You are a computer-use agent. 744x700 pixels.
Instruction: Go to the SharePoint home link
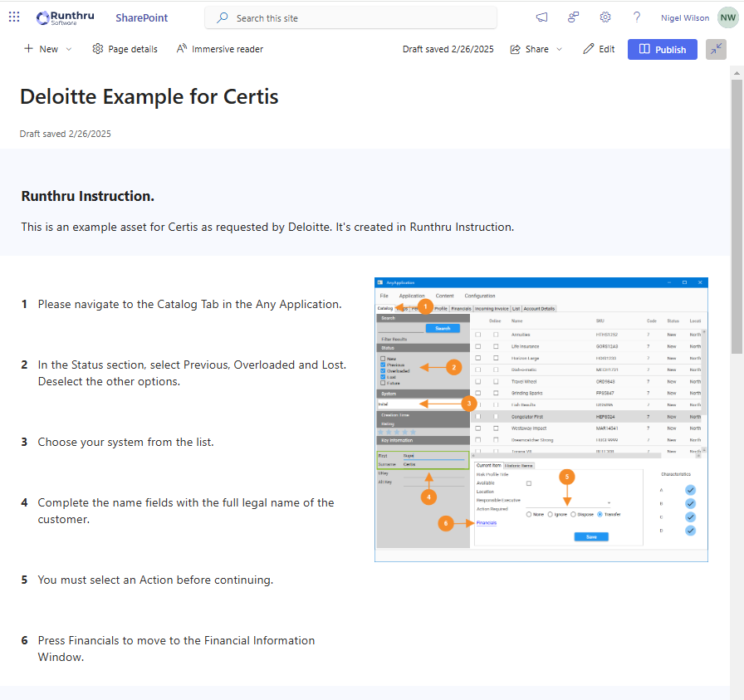141,18
